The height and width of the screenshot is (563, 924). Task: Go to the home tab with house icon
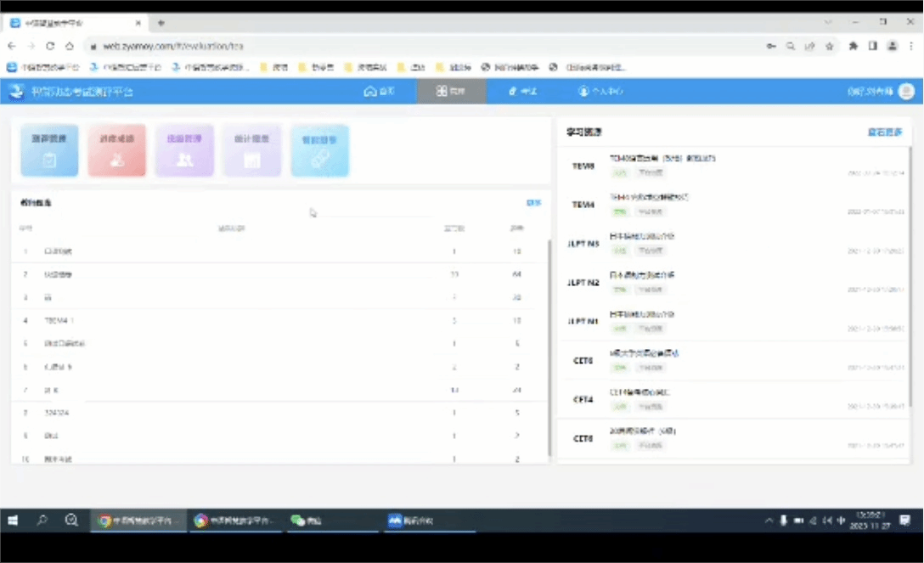(380, 92)
